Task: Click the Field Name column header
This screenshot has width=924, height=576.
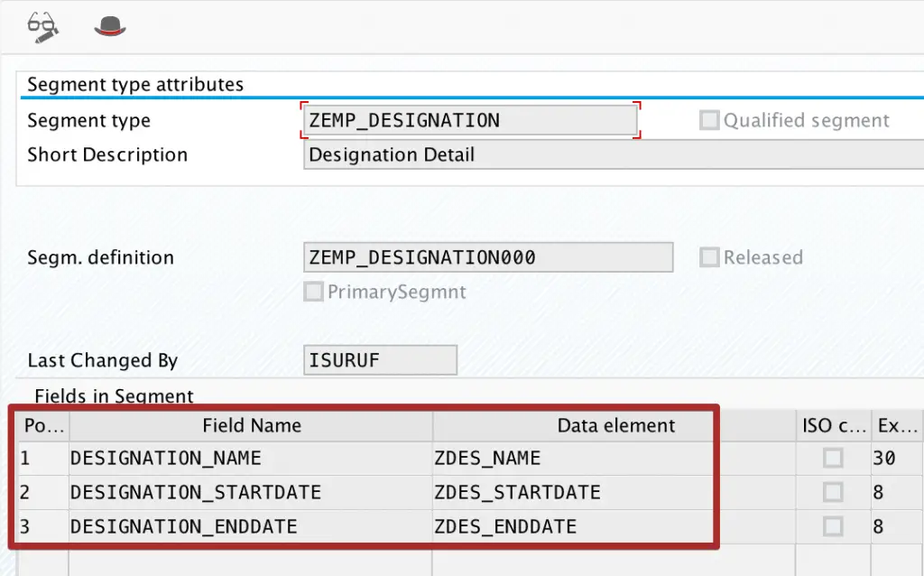Action: point(251,425)
